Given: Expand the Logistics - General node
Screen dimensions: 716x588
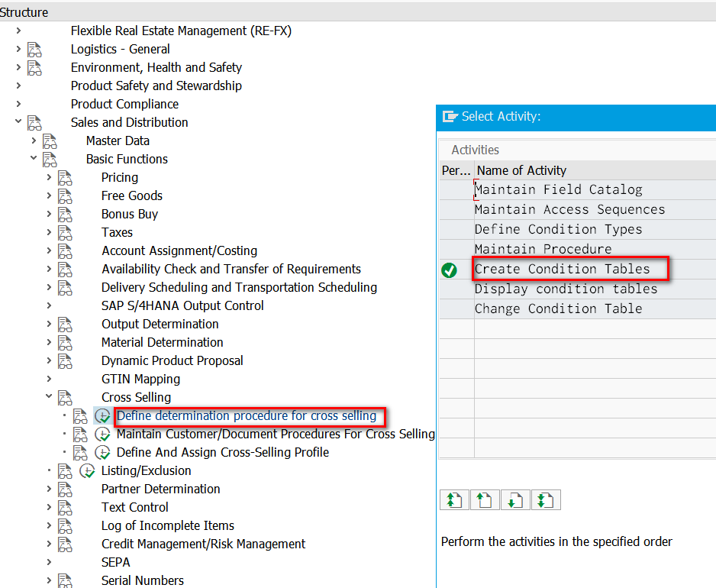Looking at the screenshot, I should click(x=18, y=49).
